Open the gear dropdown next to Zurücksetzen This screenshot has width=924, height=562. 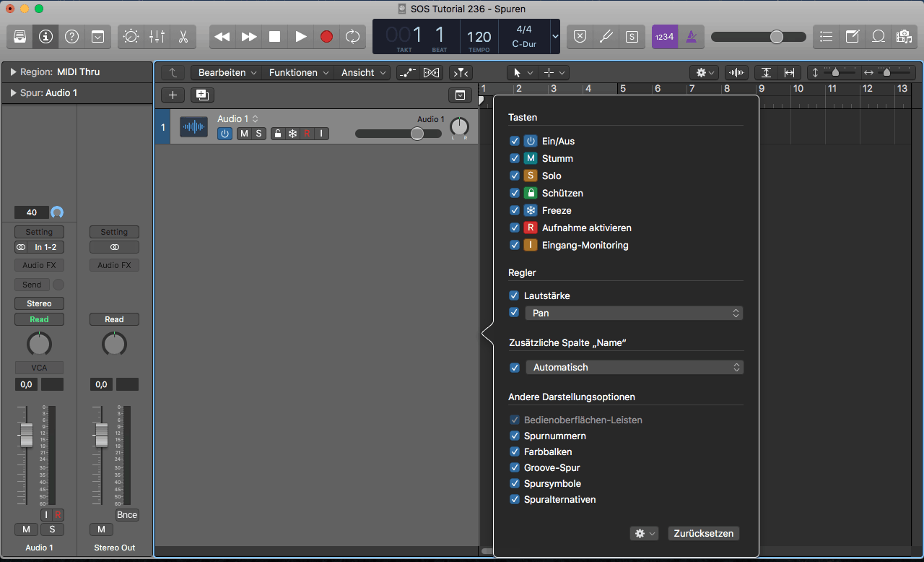[x=644, y=533]
